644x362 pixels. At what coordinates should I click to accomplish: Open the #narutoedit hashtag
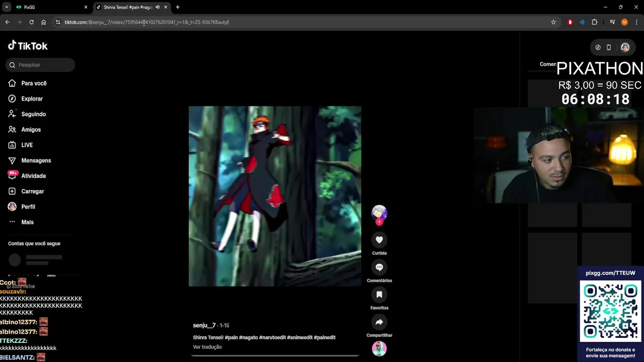(x=272, y=337)
